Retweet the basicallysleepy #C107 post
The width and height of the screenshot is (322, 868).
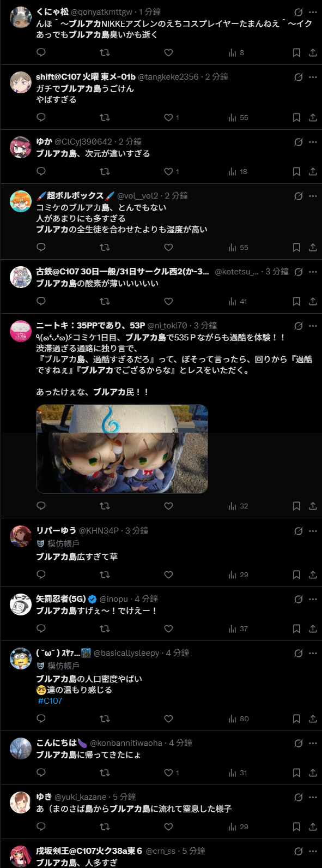click(105, 719)
